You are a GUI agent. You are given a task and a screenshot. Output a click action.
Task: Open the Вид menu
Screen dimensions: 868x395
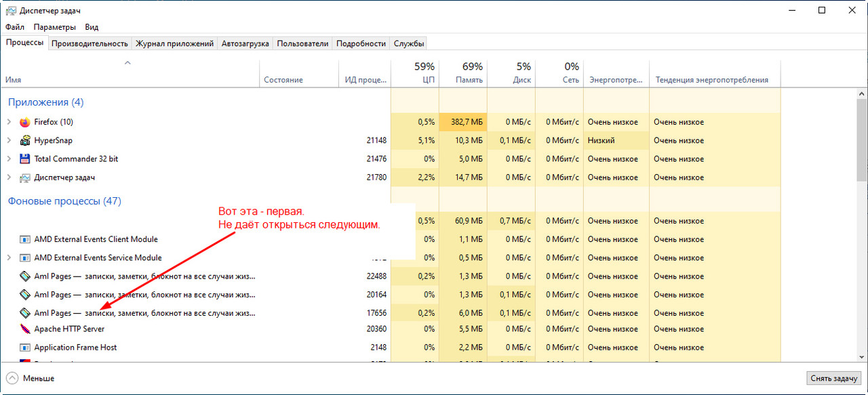(x=92, y=27)
